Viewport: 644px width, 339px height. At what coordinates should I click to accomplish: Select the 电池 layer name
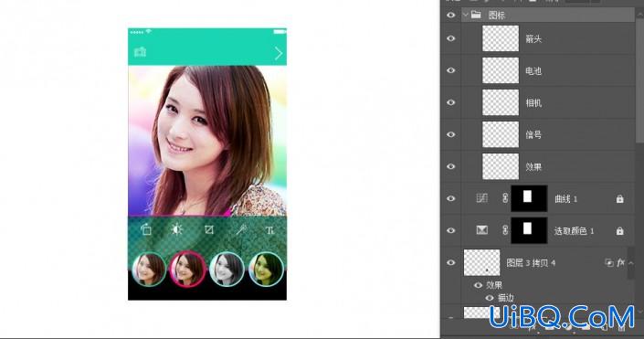(x=533, y=70)
